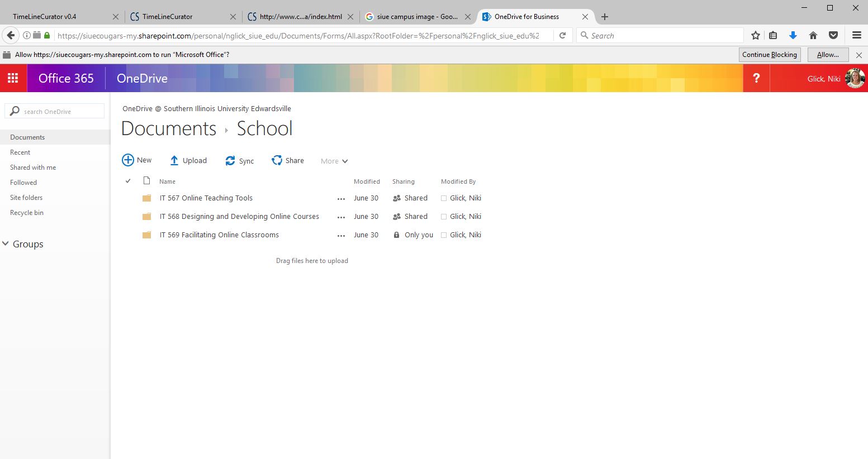Check the box beside Glick, Niki for IT 567

(444, 198)
